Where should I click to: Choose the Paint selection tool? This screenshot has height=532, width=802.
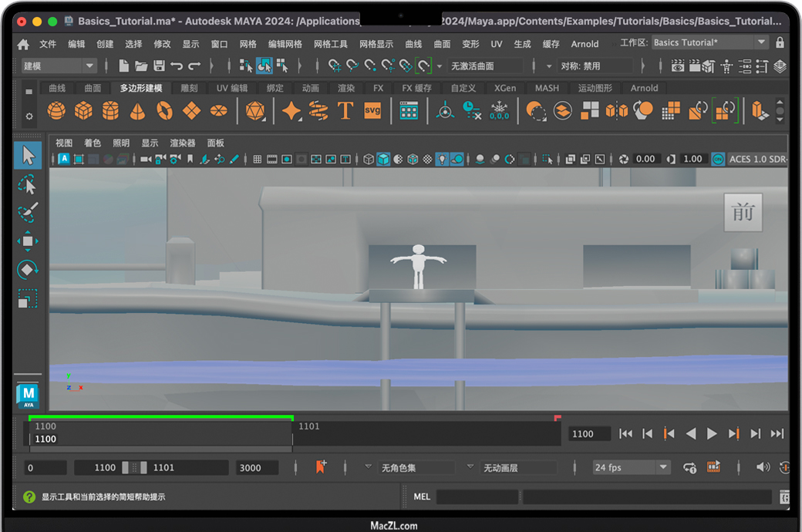pos(28,213)
